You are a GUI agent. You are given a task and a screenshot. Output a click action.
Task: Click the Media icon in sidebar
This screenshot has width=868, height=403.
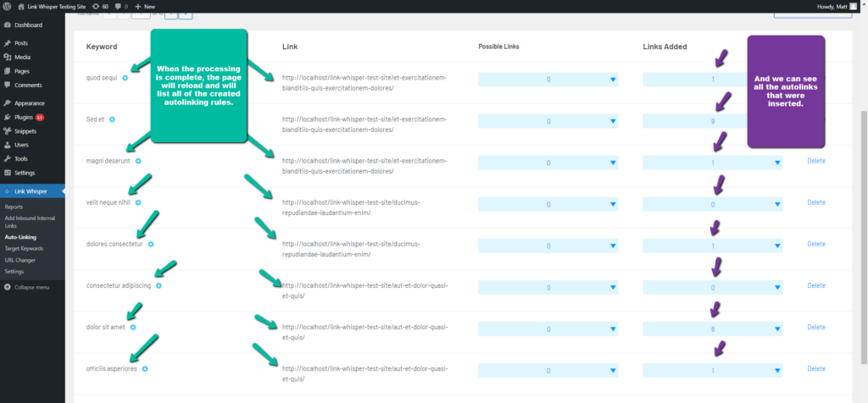tap(7, 57)
